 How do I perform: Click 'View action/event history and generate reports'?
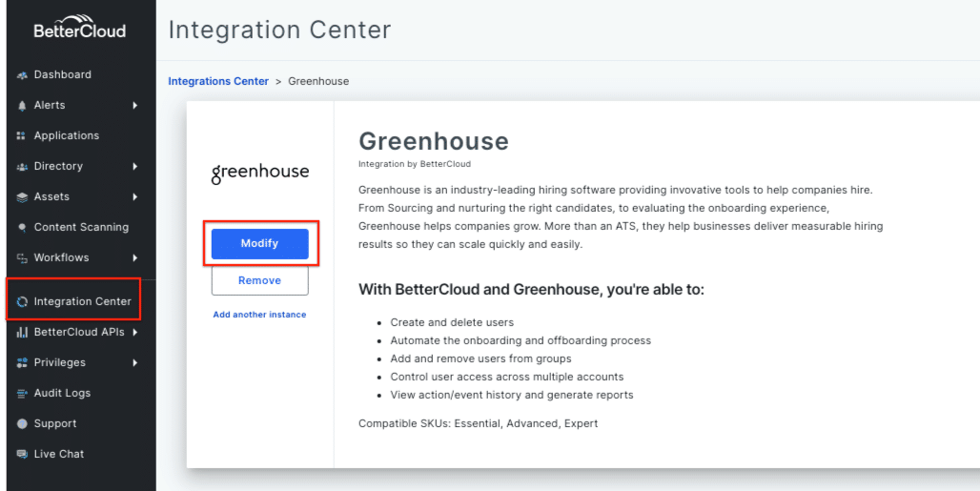tap(512, 395)
